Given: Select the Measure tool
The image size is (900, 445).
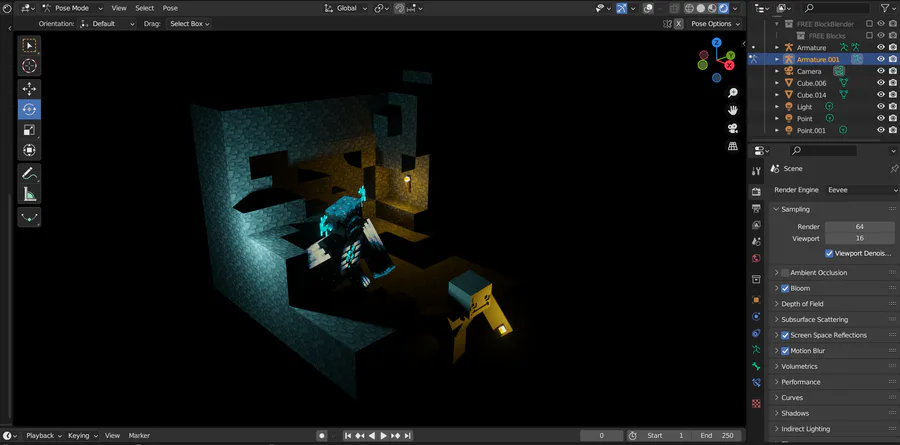Looking at the screenshot, I should coord(29,194).
